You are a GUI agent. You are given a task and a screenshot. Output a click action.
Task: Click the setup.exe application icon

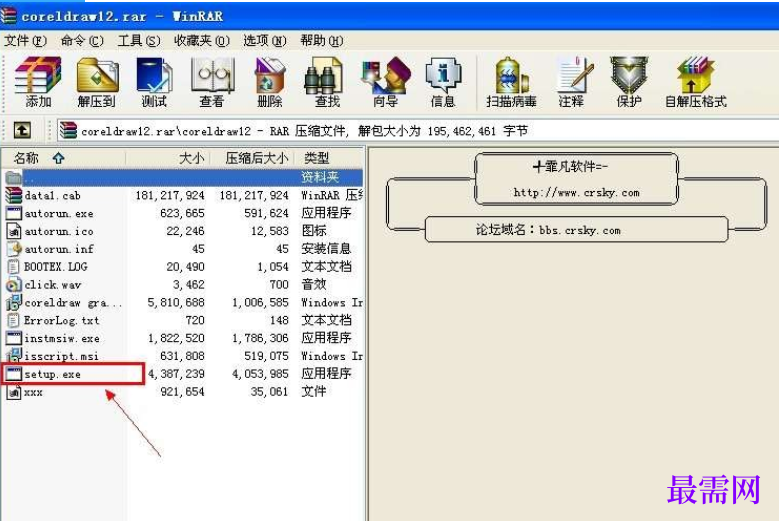click(13, 374)
